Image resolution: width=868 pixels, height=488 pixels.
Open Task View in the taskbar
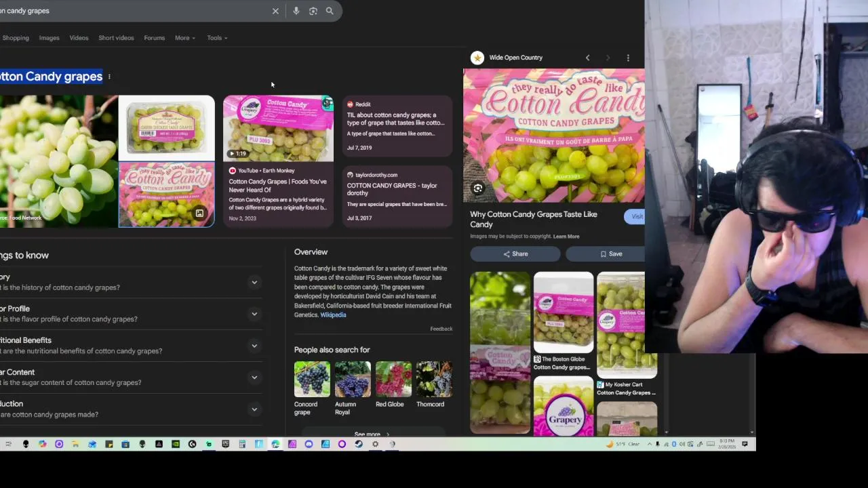click(x=8, y=444)
